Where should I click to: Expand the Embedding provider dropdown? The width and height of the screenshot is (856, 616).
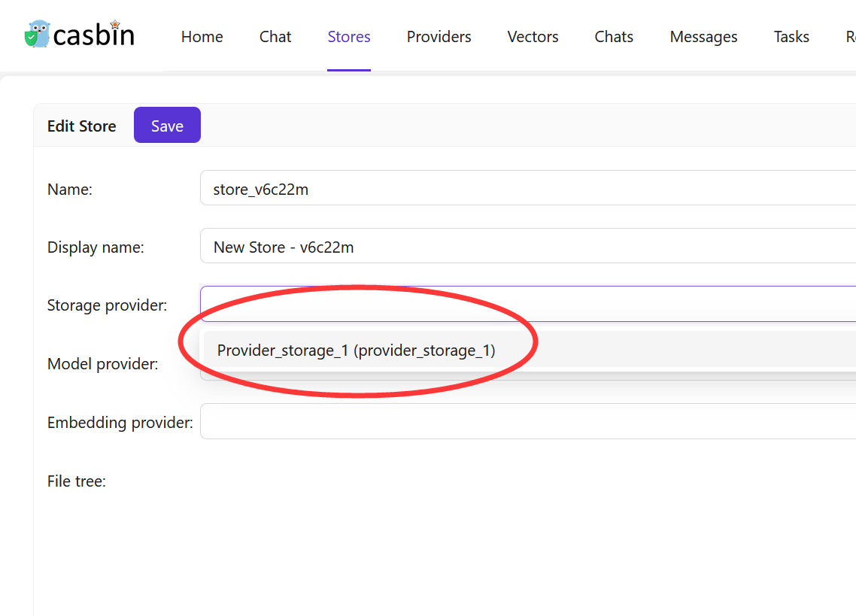[x=527, y=422]
